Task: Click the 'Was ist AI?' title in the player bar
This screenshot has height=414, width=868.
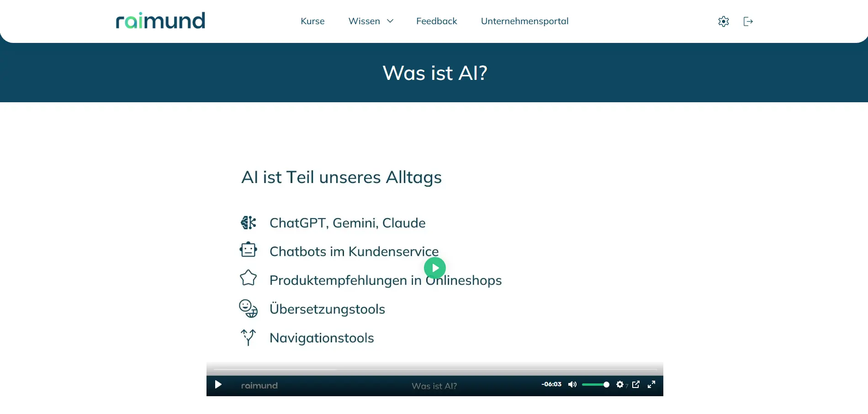Action: [x=434, y=386]
